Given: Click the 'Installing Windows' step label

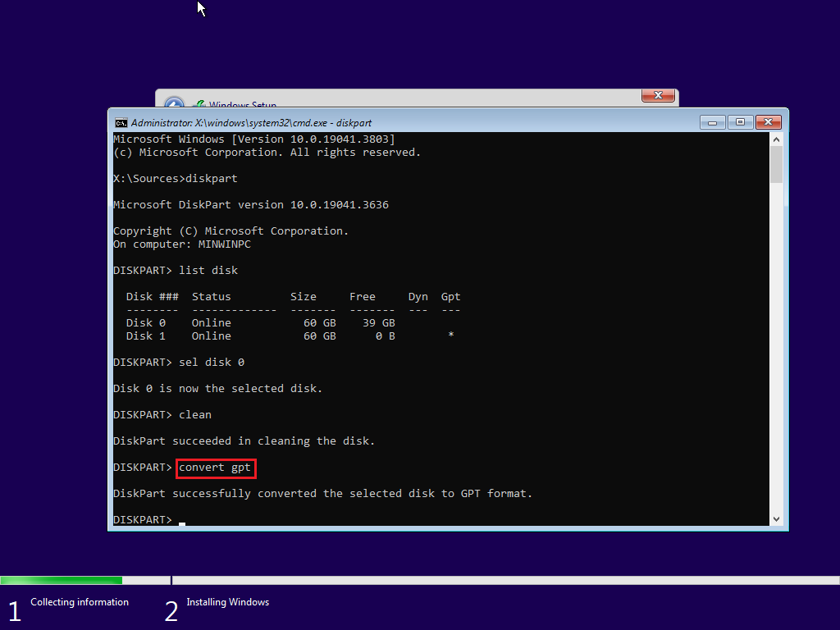Looking at the screenshot, I should point(228,602).
